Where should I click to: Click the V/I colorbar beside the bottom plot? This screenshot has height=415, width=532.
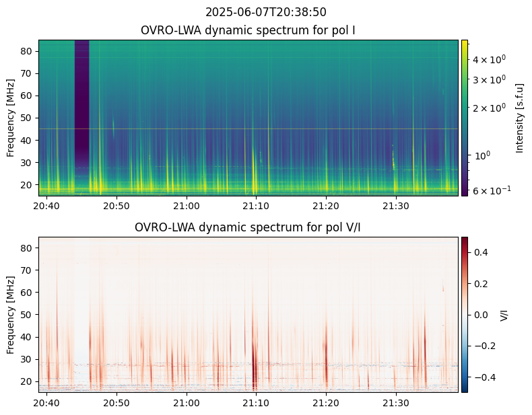[x=465, y=314]
